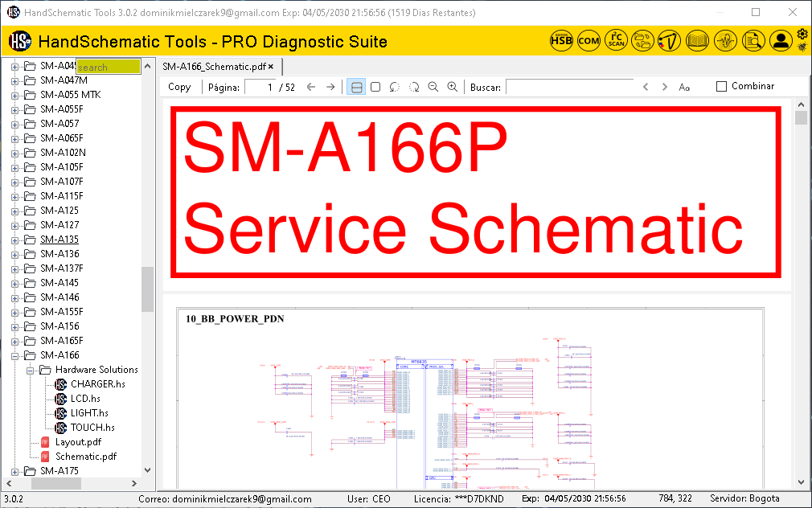Click the PDF viewer scroll down arrow
This screenshot has width=812, height=508.
coord(801,481)
